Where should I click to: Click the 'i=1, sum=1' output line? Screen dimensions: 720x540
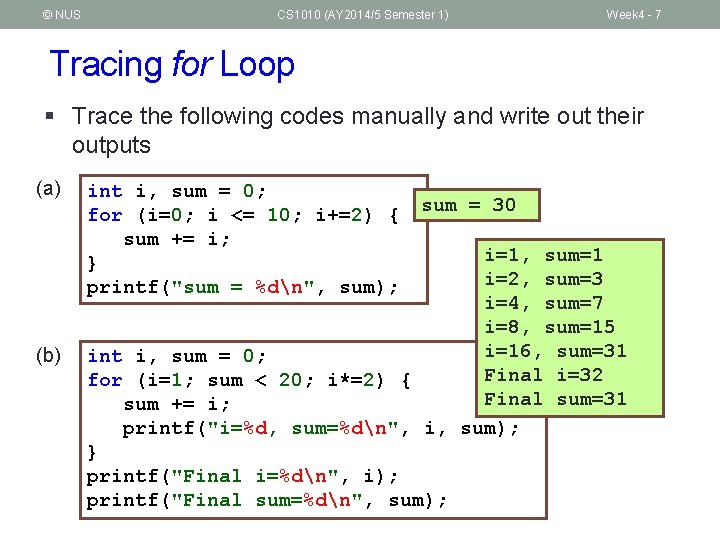tap(544, 256)
